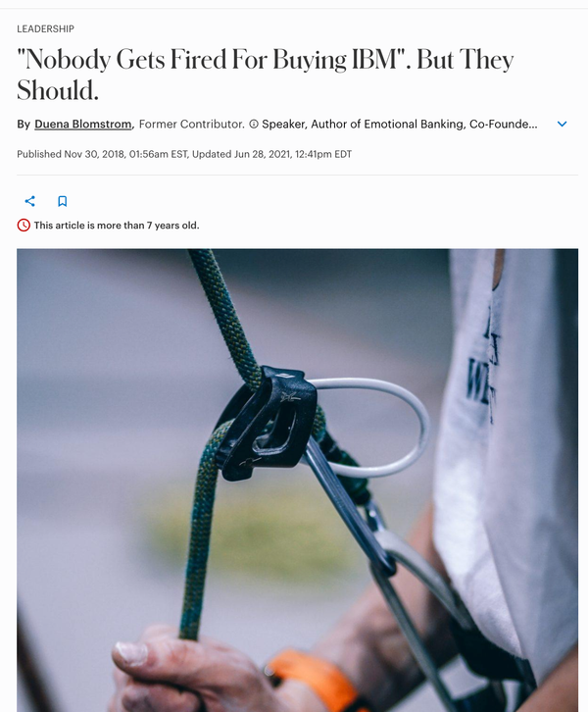Click the "Published Nov 30, 2018" timestamp
588x712 pixels.
102,154
